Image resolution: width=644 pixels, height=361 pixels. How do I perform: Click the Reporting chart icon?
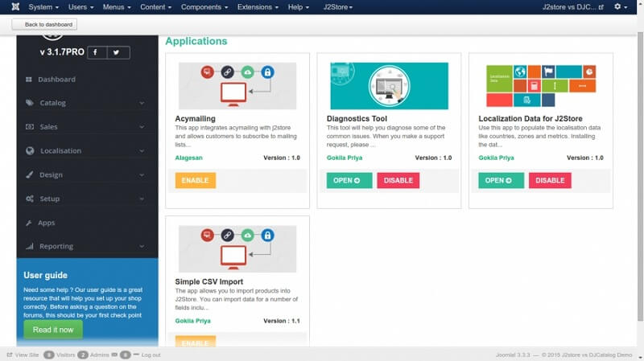tap(30, 246)
